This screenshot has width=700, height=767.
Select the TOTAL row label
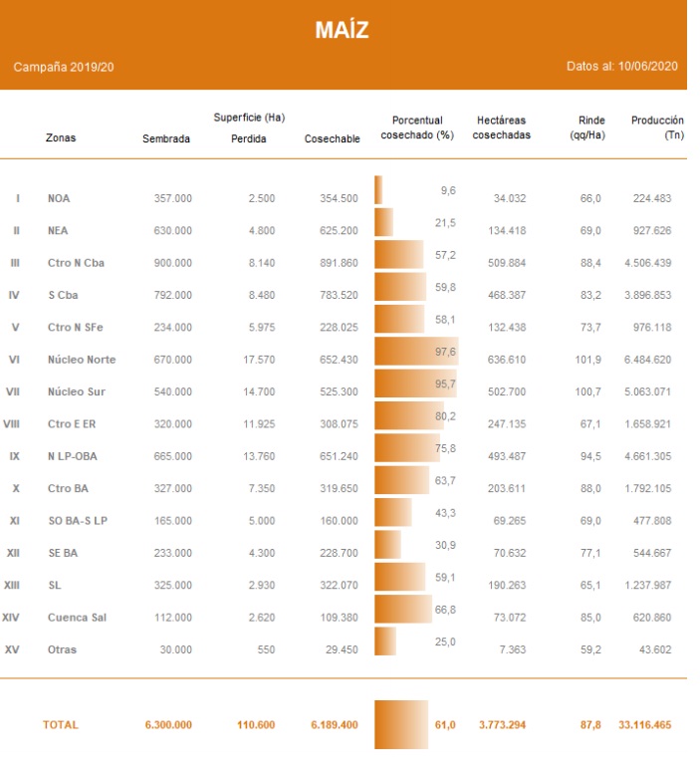pyautogui.click(x=60, y=726)
